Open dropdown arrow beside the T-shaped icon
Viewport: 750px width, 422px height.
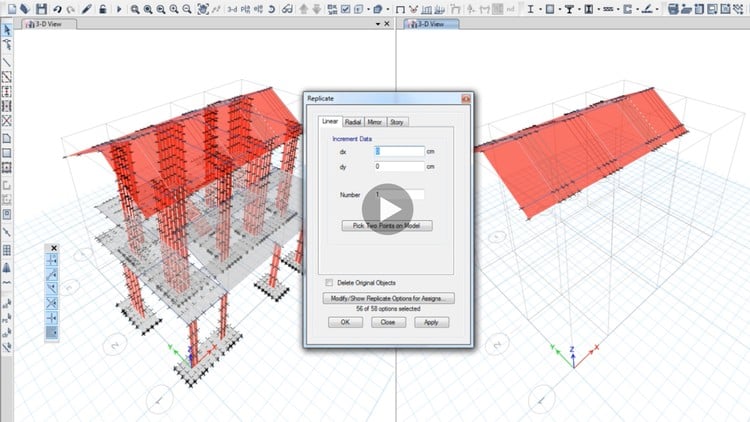pos(578,9)
